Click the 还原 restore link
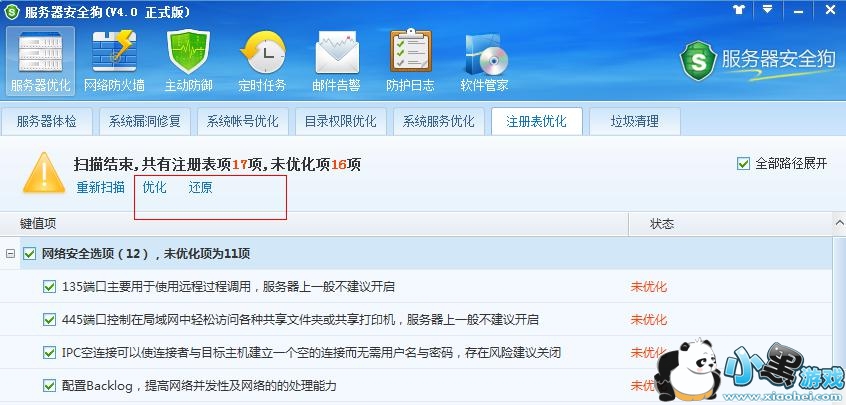The width and height of the screenshot is (846, 405). click(200, 187)
